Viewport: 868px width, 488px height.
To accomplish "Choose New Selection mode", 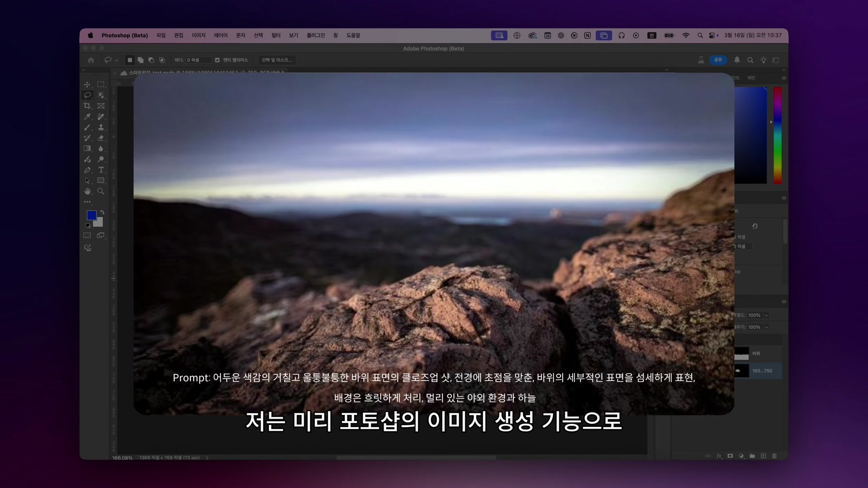I will coord(129,60).
